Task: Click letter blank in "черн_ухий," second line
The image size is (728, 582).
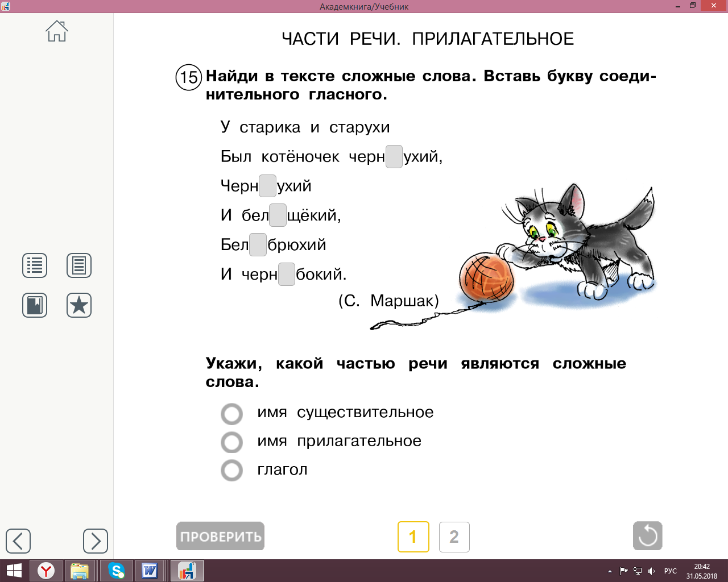Action: coord(394,157)
